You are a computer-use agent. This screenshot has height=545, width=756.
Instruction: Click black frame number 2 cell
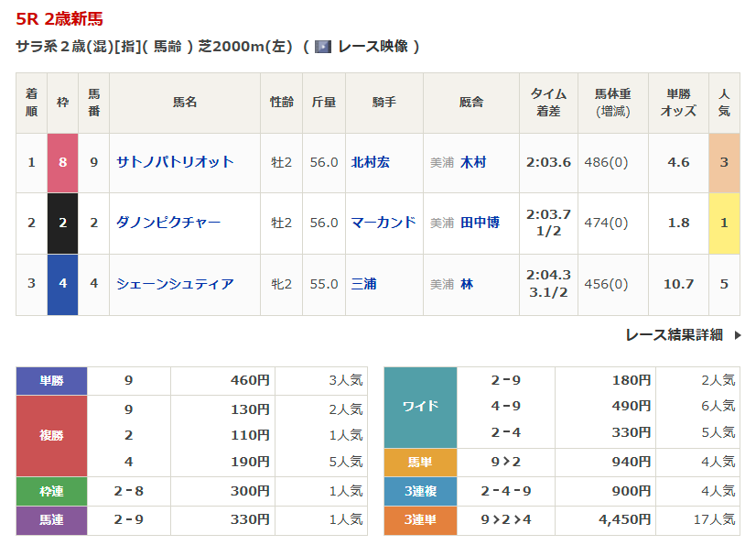click(x=62, y=223)
